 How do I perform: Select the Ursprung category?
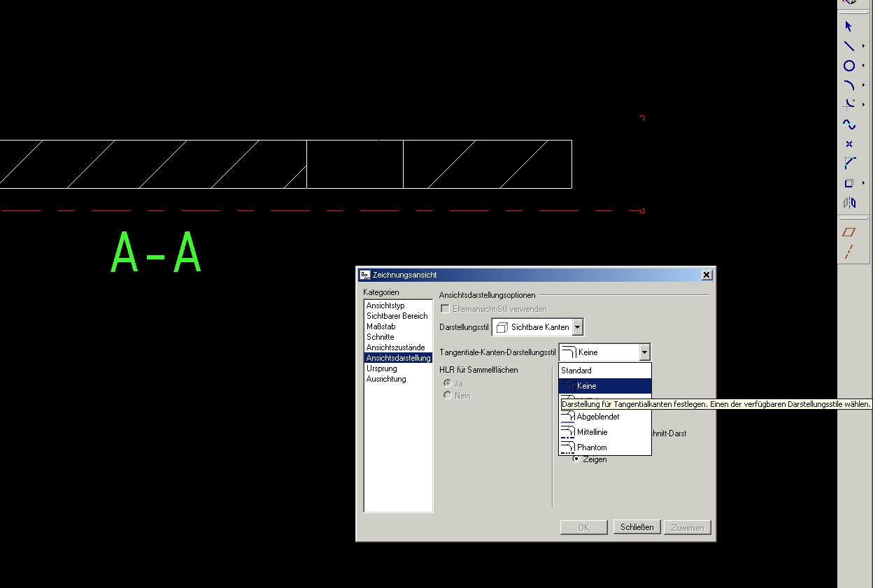click(x=381, y=368)
